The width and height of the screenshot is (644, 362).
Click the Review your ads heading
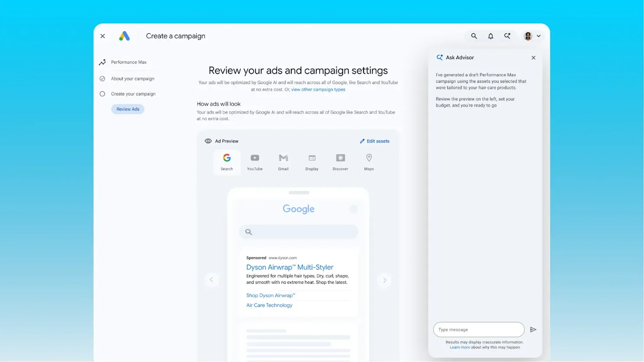pos(298,71)
